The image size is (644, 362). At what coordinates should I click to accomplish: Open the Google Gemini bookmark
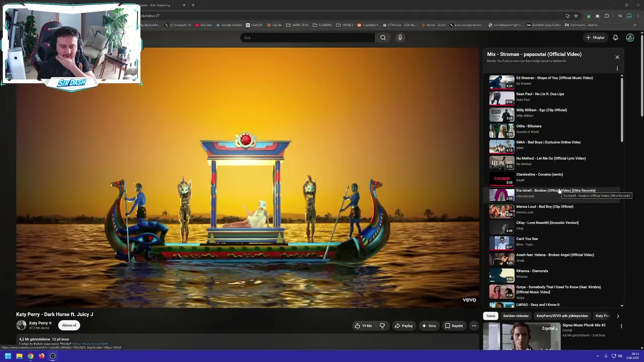click(x=229, y=25)
